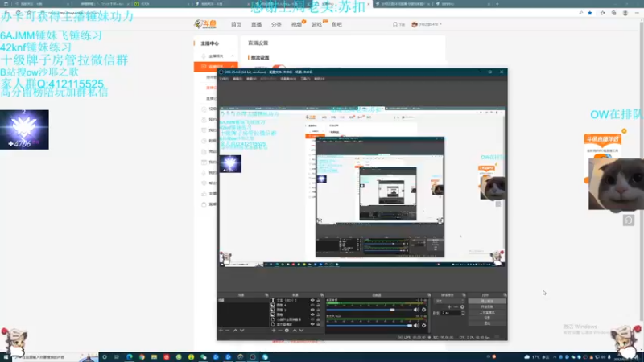
Task: Remove scene with the minus icon in OBS Scenes panel
Action: [x=228, y=331]
